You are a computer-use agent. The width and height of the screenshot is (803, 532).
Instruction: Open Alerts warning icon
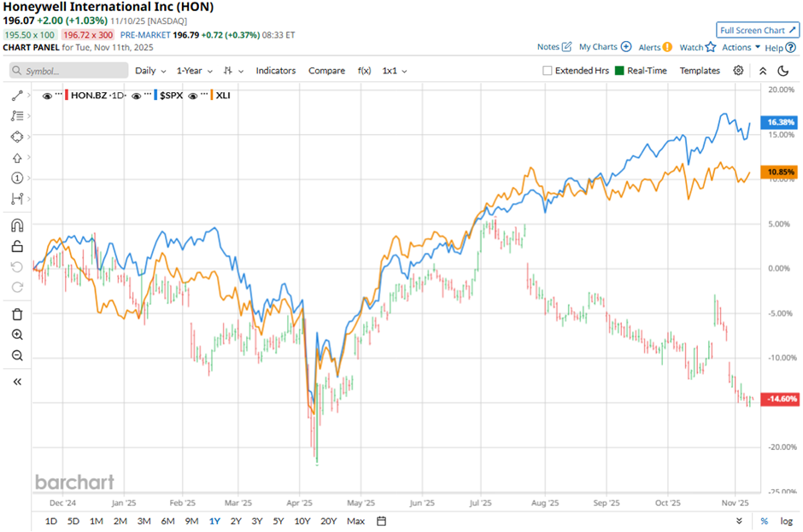(x=667, y=47)
